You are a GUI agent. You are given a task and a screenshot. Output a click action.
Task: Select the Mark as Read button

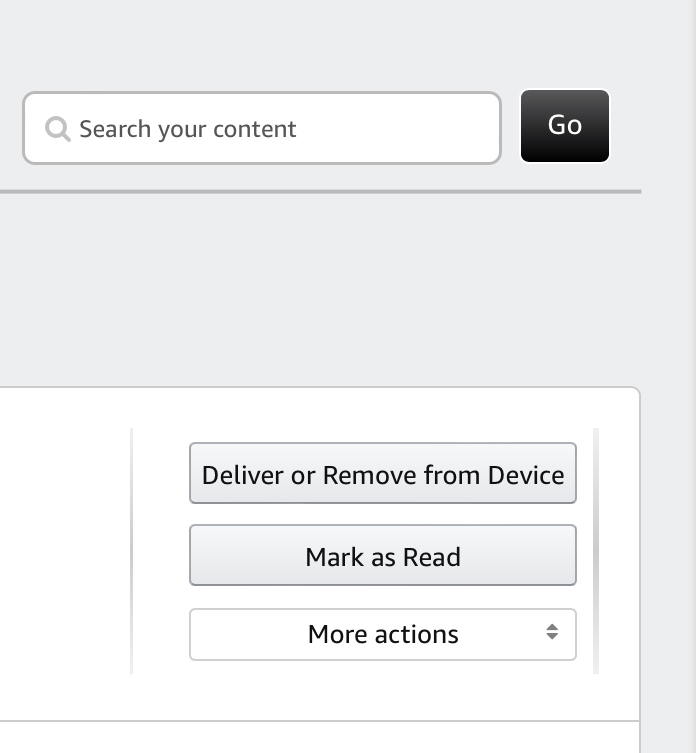click(x=383, y=556)
